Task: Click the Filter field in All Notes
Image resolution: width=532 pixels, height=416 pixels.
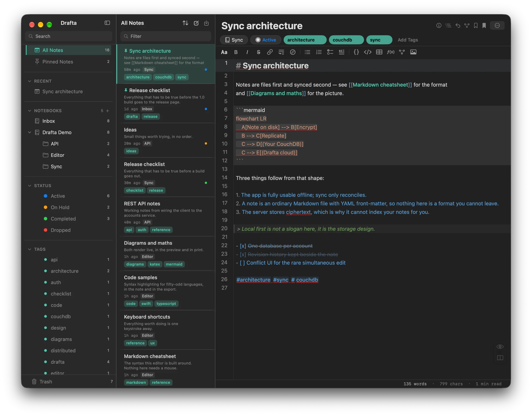Action: 166,36
